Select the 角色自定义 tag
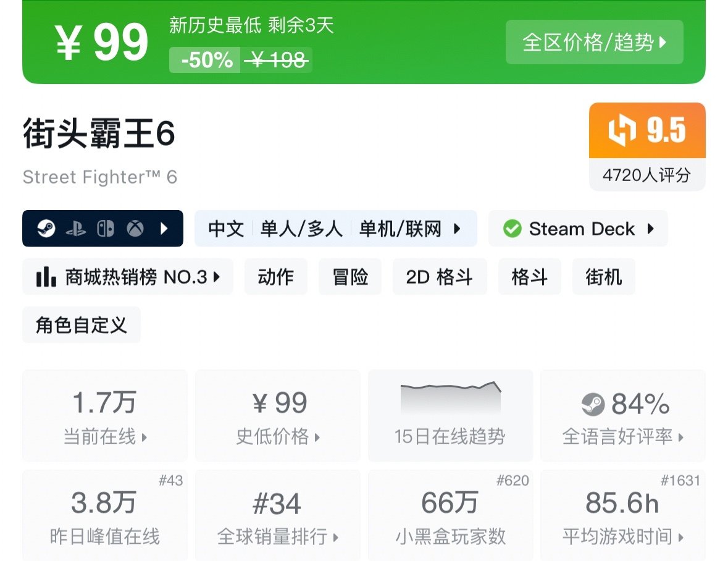Viewport: 728px width, 561px height. 82,325
